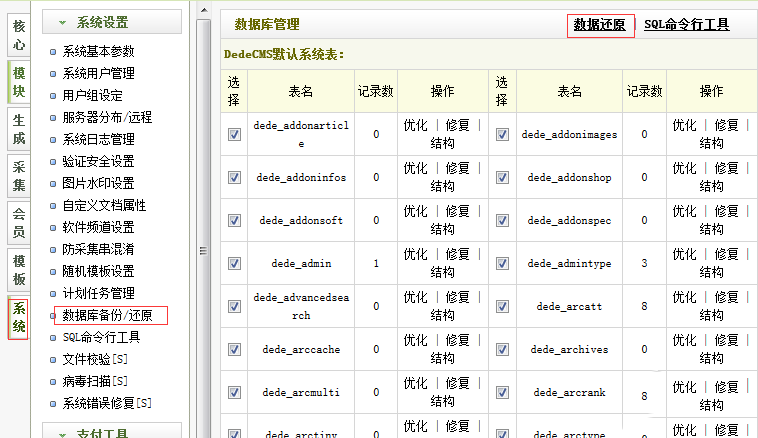758x438 pixels.
Task: Select the 采集 side tab
Action: coord(19,176)
